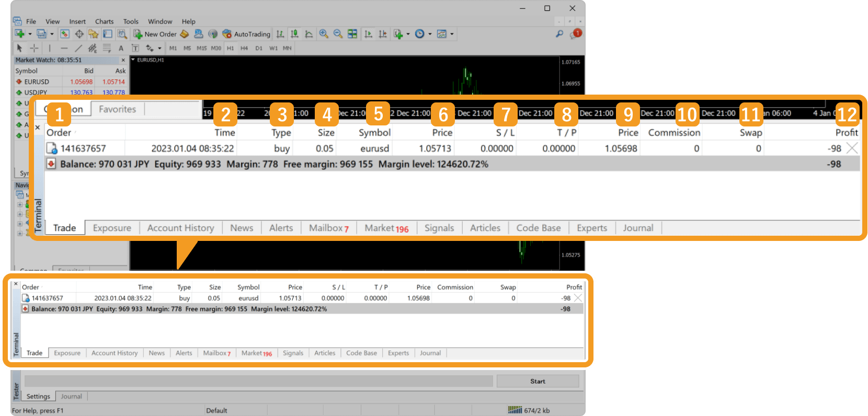Toggle the Market Watch window icon
Image resolution: width=868 pixels, height=416 pixels.
65,34
